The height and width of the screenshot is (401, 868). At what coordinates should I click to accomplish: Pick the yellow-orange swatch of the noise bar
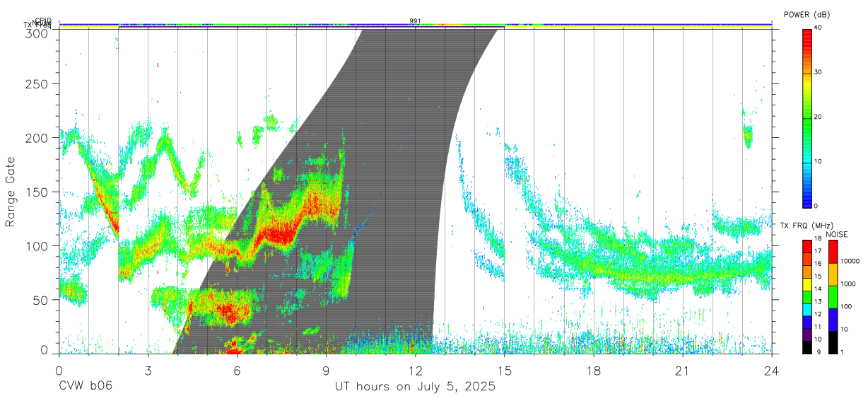click(x=833, y=274)
